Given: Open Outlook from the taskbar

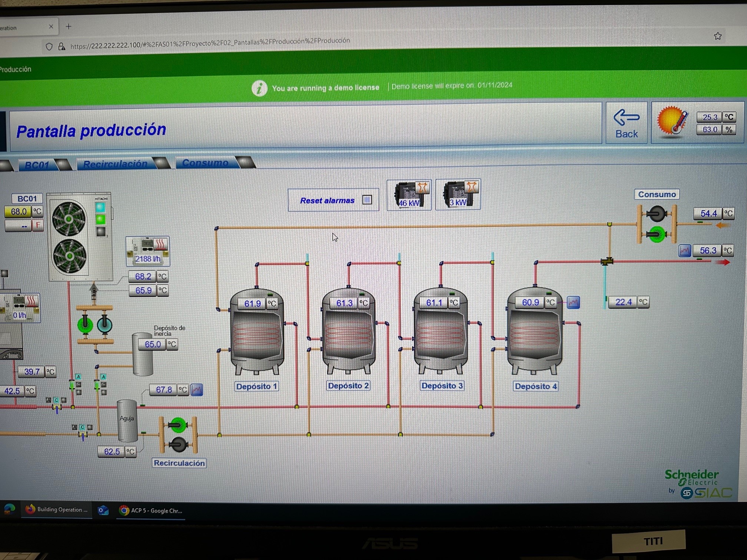Looking at the screenshot, I should point(103,510).
